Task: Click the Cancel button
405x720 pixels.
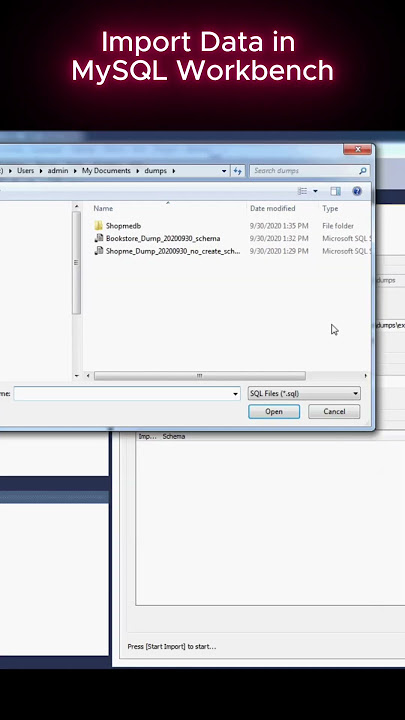Action: point(334,411)
